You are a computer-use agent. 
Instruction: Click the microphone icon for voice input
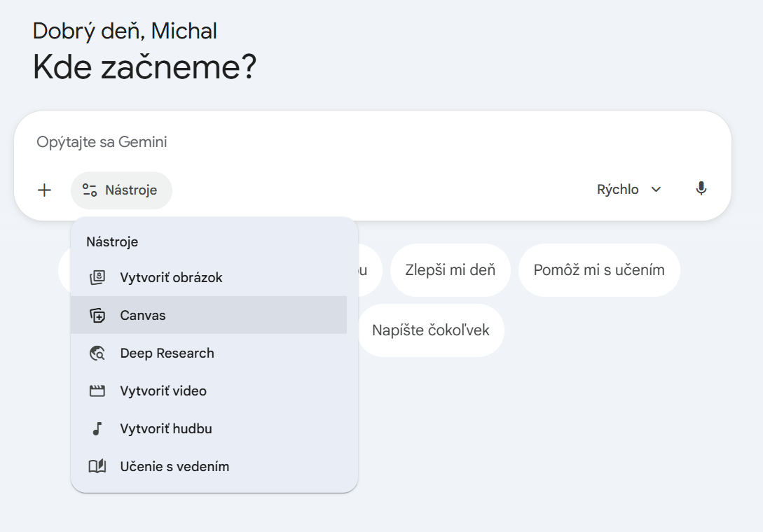(701, 189)
